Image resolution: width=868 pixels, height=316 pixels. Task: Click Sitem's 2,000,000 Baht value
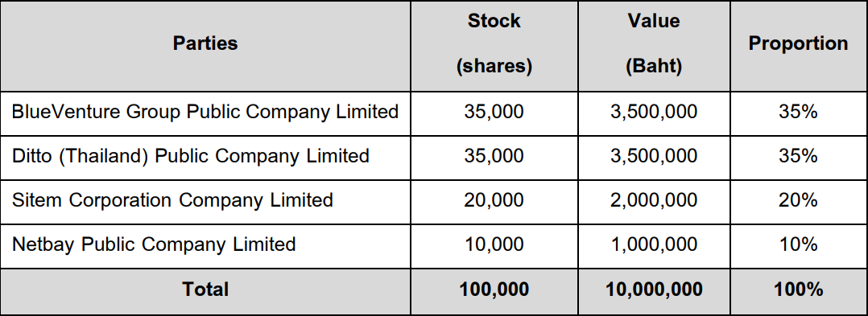click(x=654, y=200)
